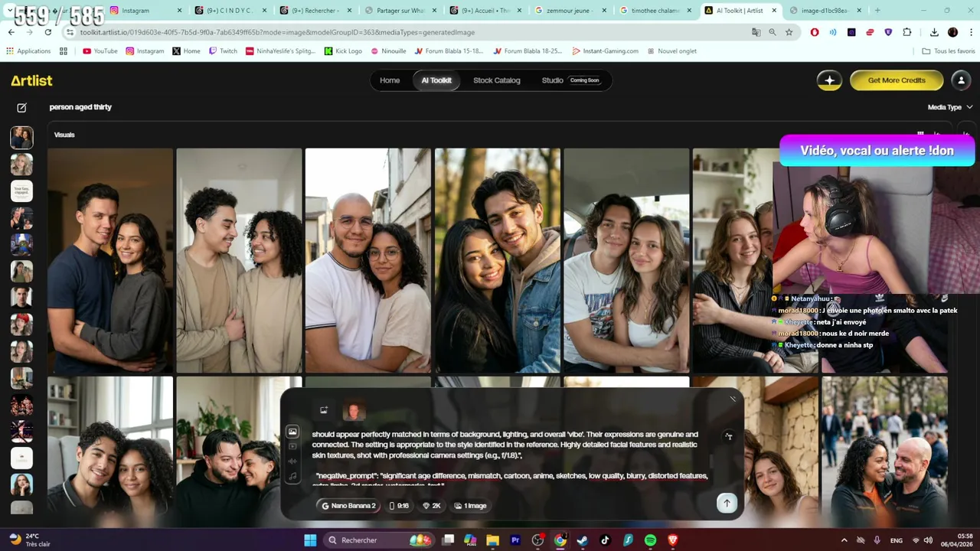Click add reference image icon in prompt panel
This screenshot has height=551, width=980.
click(324, 410)
